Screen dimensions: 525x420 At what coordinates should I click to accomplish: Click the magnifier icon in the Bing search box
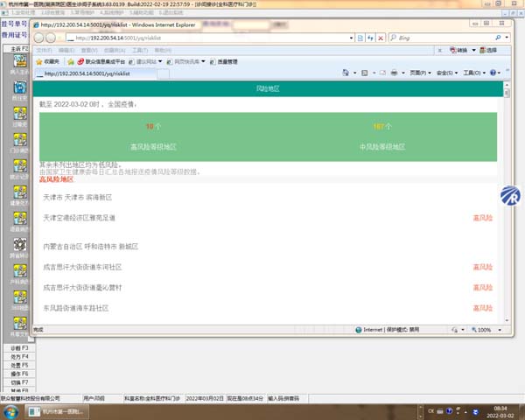tap(498, 38)
